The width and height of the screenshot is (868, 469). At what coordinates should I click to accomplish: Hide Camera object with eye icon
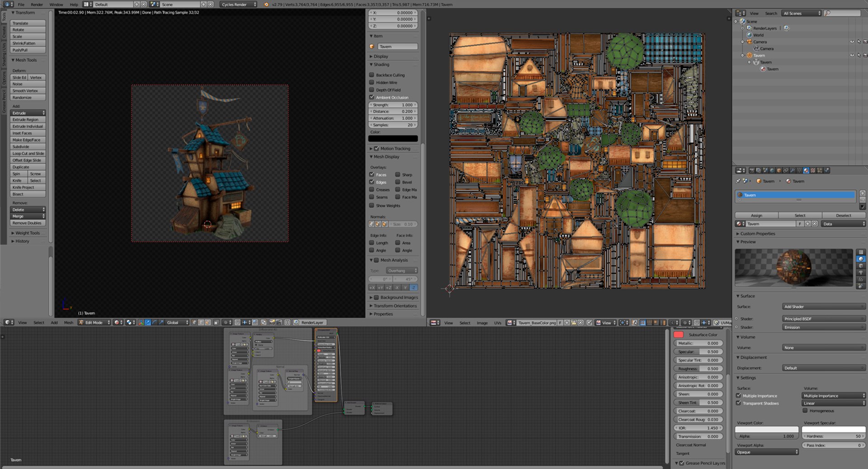pyautogui.click(x=852, y=42)
